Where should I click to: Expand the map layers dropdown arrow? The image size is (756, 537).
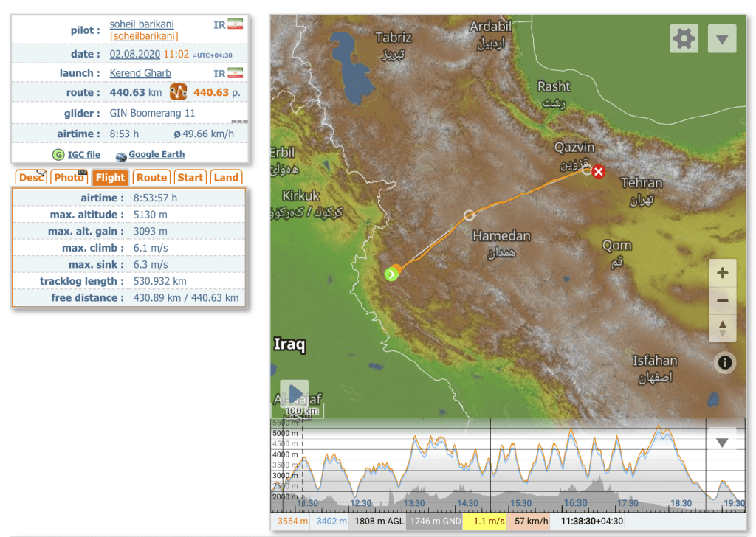(x=721, y=38)
